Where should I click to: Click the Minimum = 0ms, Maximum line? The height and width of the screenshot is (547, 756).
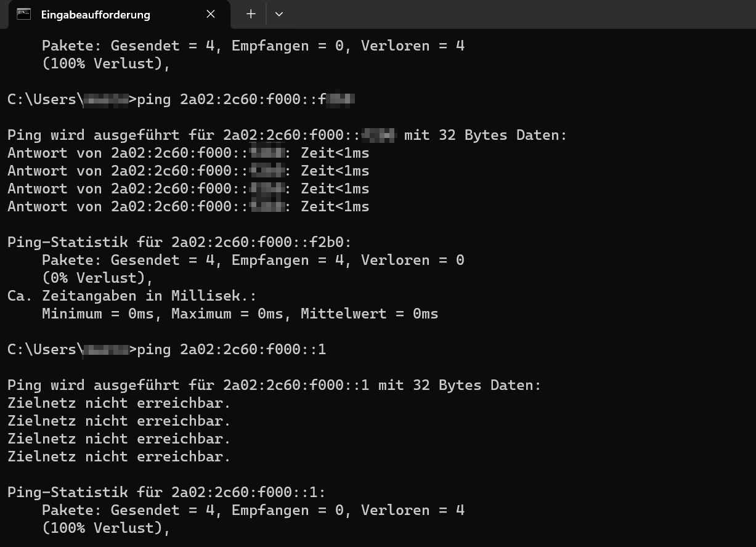click(240, 314)
